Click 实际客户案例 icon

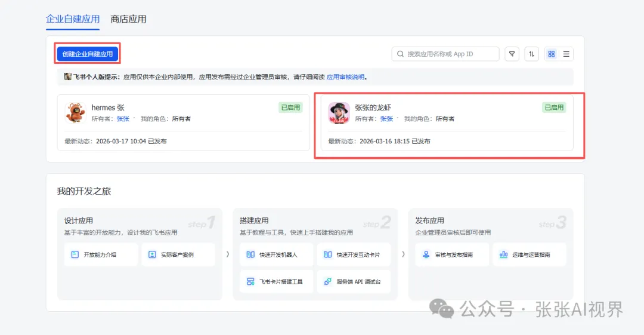click(x=152, y=255)
